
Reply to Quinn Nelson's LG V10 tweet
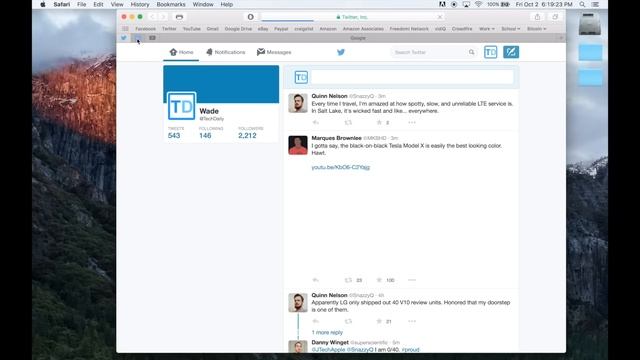316,321
